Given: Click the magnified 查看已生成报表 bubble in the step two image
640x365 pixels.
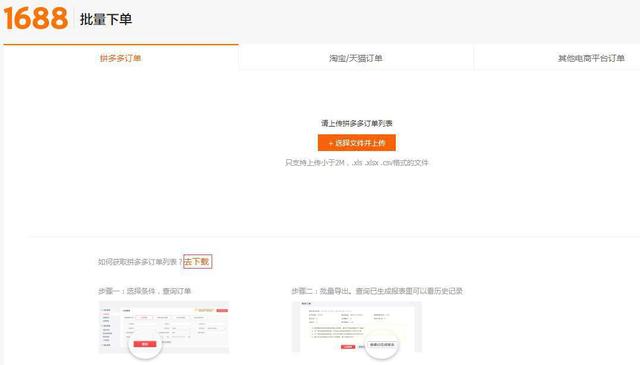Looking at the screenshot, I should tap(382, 345).
